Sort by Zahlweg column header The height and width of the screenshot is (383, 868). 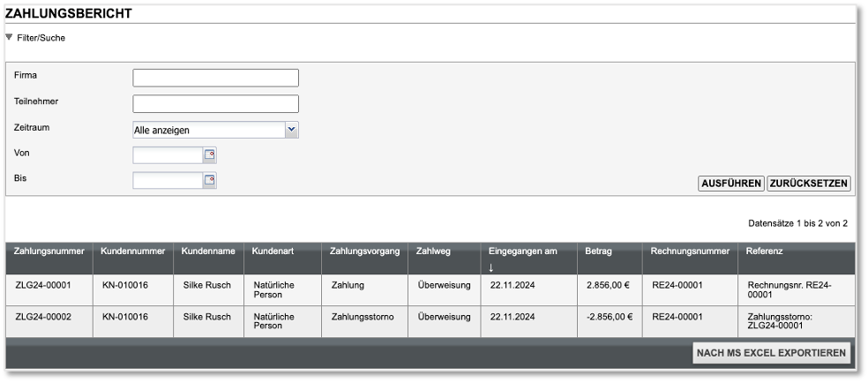pos(433,252)
